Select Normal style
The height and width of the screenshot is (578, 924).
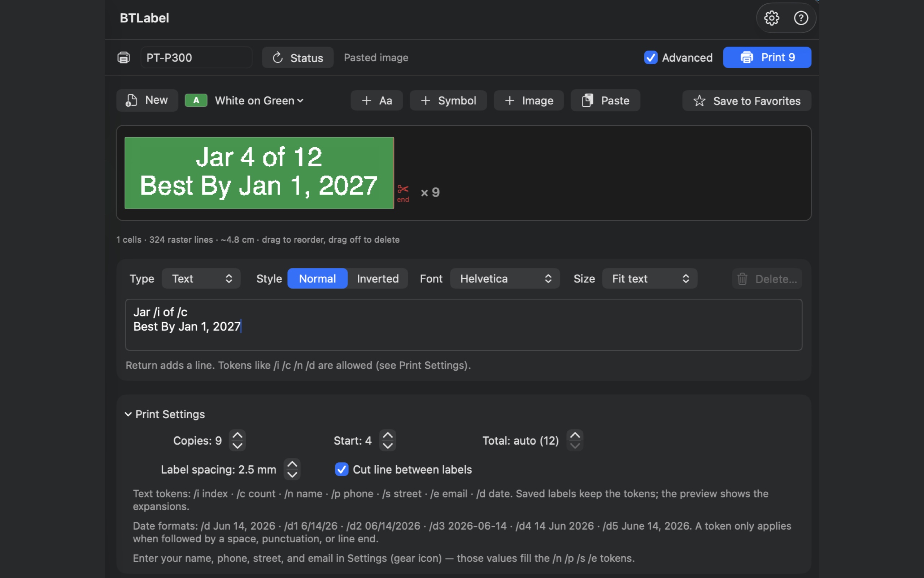pos(317,278)
